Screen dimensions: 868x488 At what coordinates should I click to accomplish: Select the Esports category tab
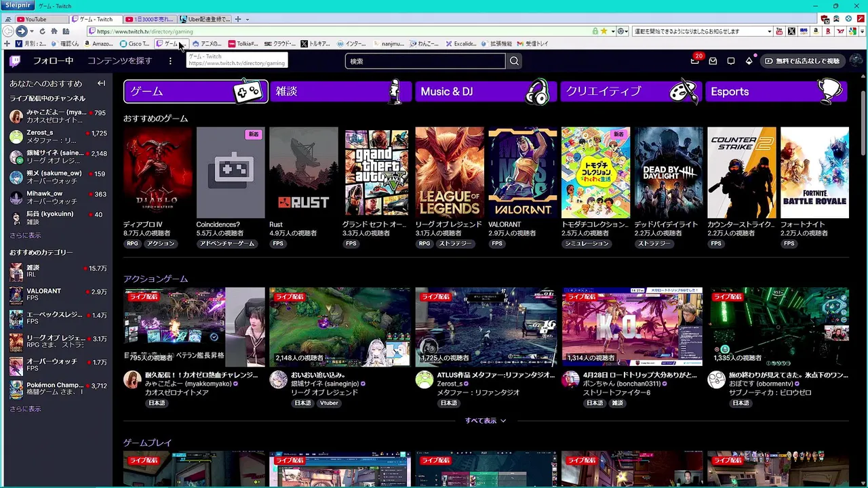(776, 91)
